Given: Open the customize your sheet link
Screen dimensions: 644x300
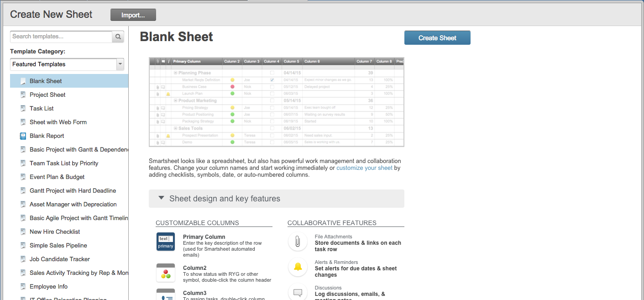Looking at the screenshot, I should click(364, 168).
